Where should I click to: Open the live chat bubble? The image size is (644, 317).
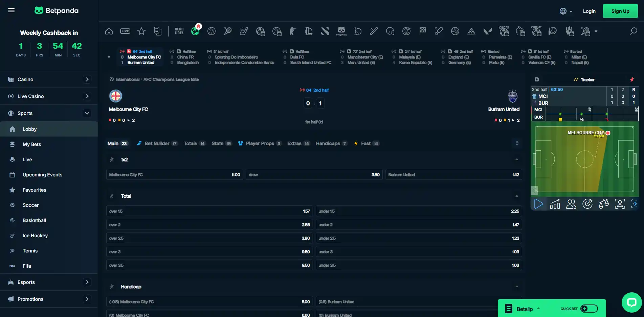coord(632,302)
